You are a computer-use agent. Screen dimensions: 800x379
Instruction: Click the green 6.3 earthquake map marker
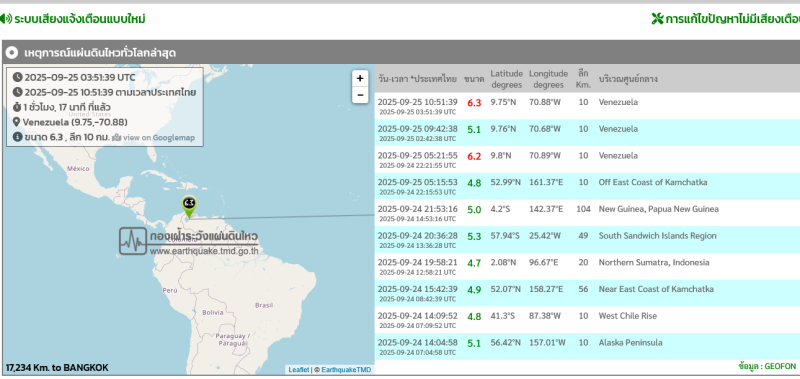(x=189, y=207)
